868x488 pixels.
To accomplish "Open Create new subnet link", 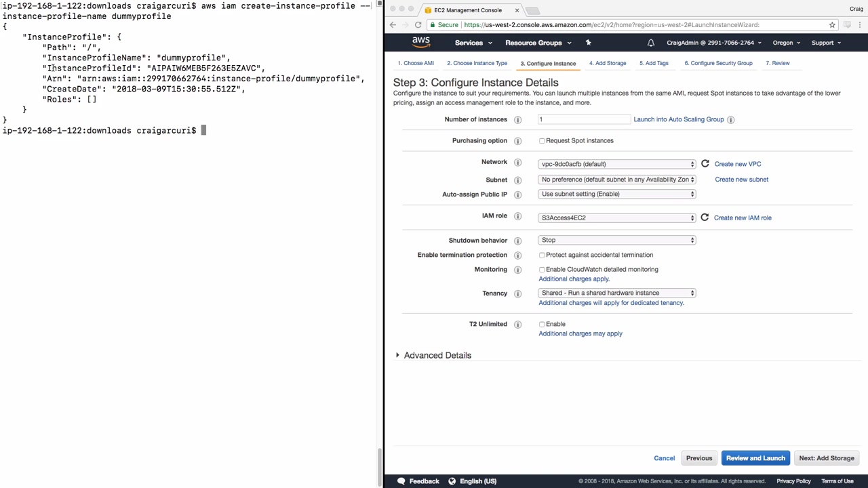I will click(742, 180).
